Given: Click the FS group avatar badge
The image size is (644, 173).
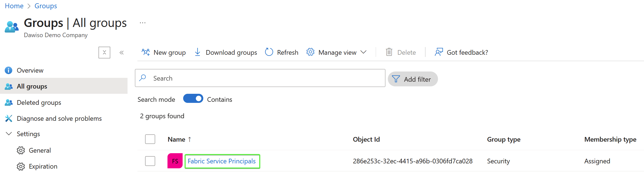Looking at the screenshot, I should (x=175, y=161).
